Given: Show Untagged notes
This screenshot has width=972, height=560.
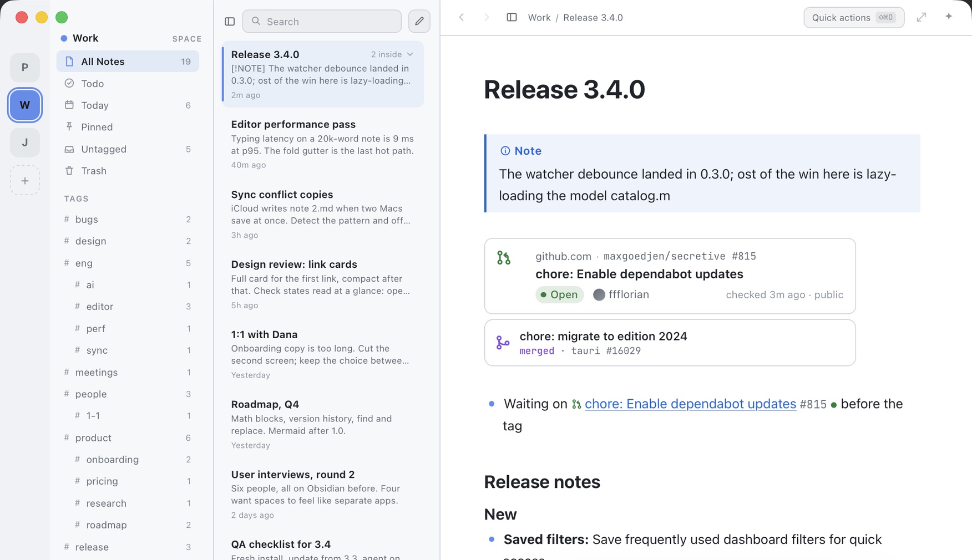Looking at the screenshot, I should pos(128,149).
